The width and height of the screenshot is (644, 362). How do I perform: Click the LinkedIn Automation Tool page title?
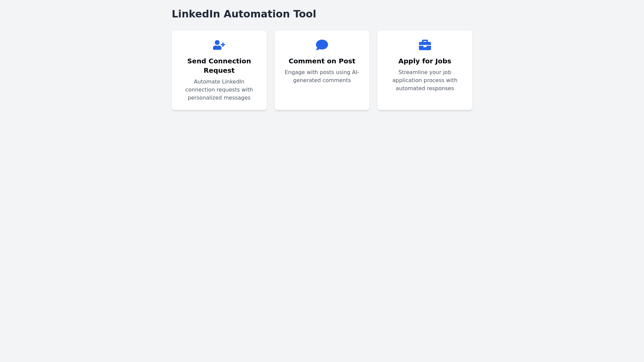pyautogui.click(x=244, y=14)
